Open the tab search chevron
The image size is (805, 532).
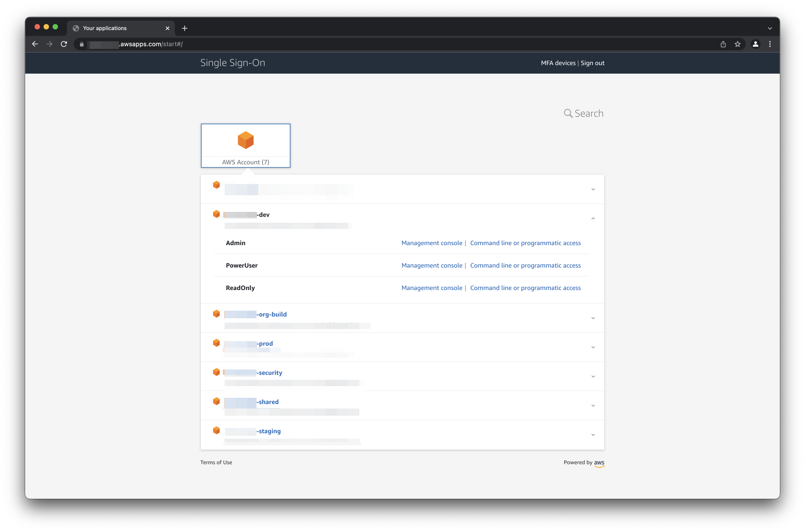coord(770,28)
